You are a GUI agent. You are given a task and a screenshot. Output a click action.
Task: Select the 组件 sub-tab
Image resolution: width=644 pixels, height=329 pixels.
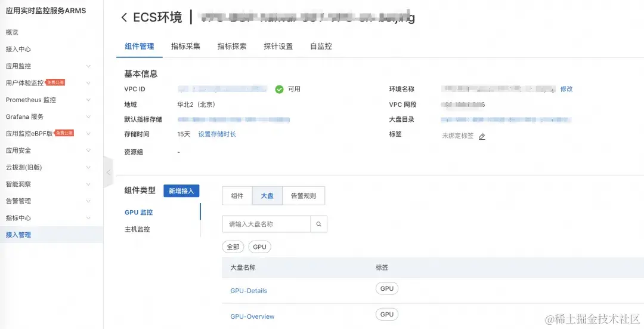pyautogui.click(x=237, y=196)
